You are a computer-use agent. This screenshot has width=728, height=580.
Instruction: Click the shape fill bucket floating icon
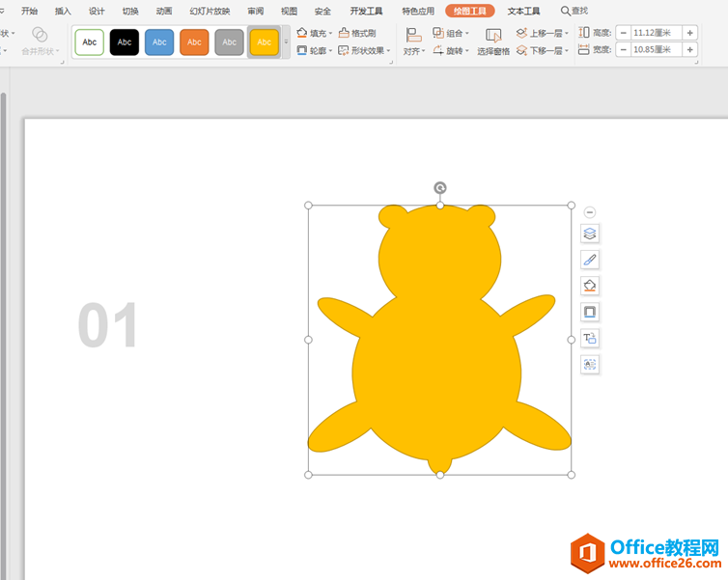pos(590,286)
